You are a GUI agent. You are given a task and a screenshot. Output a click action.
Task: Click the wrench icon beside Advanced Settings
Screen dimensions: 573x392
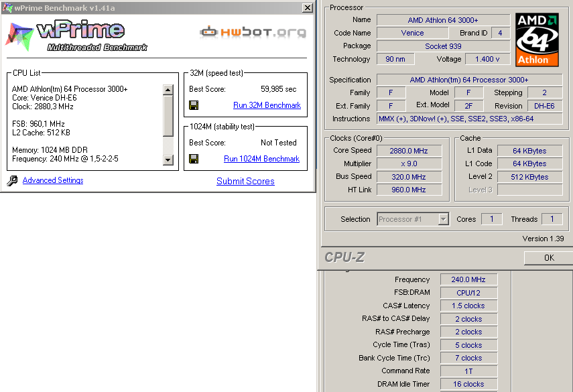[12, 180]
